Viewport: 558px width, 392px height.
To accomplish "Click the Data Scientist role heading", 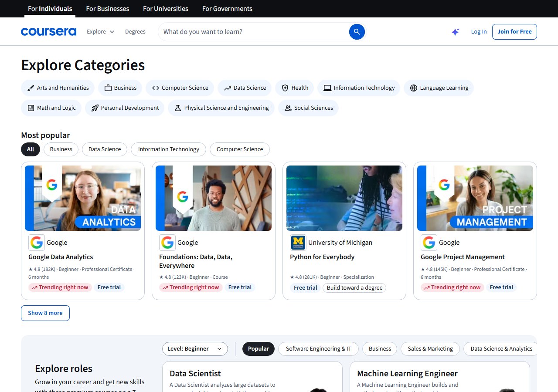I will [x=195, y=374].
